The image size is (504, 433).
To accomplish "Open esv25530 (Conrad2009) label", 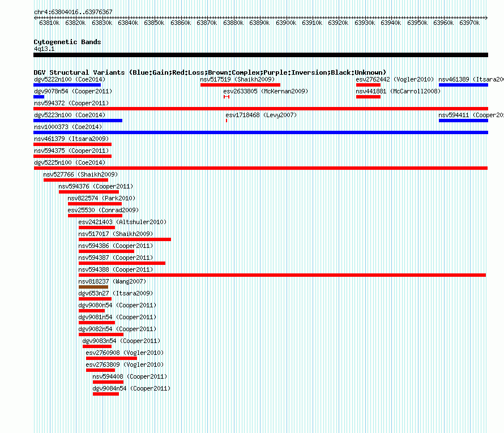I will point(103,210).
